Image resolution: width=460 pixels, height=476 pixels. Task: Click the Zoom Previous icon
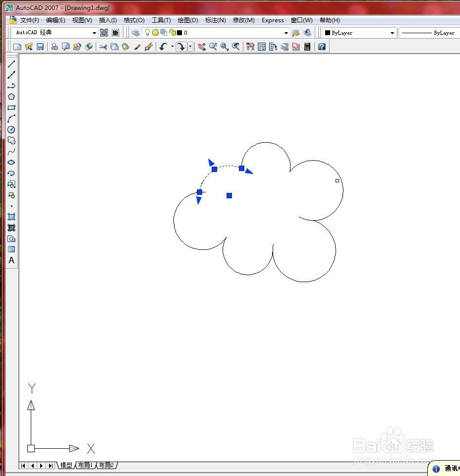[x=236, y=47]
